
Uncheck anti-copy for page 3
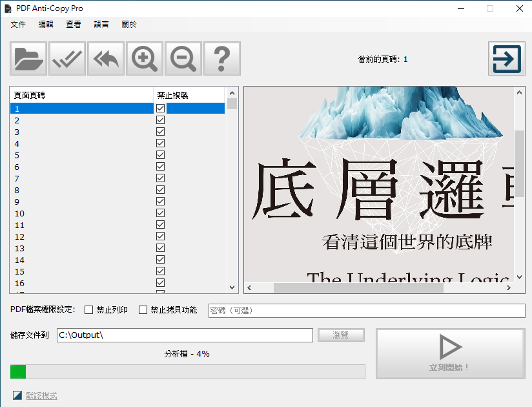(x=161, y=131)
